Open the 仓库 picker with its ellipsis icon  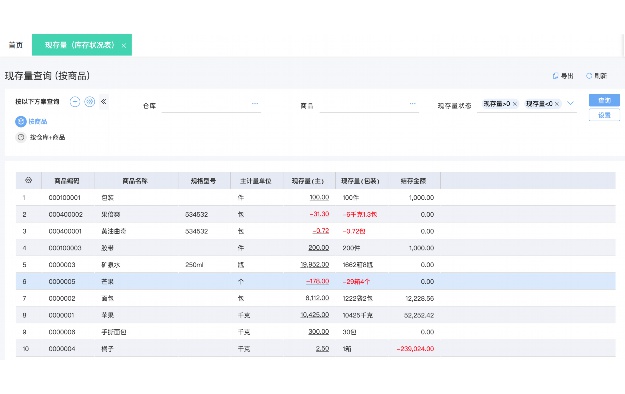[255, 104]
